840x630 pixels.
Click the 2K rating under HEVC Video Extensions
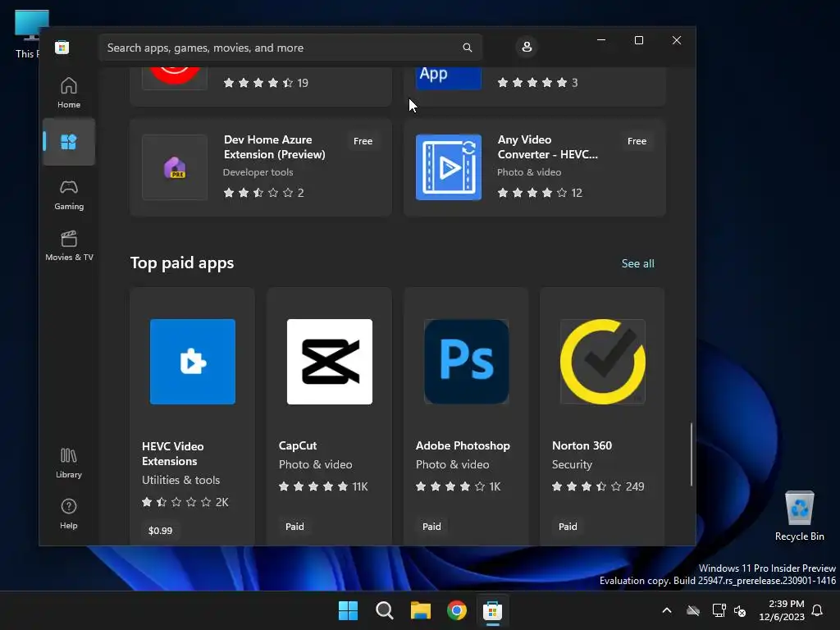(x=185, y=502)
